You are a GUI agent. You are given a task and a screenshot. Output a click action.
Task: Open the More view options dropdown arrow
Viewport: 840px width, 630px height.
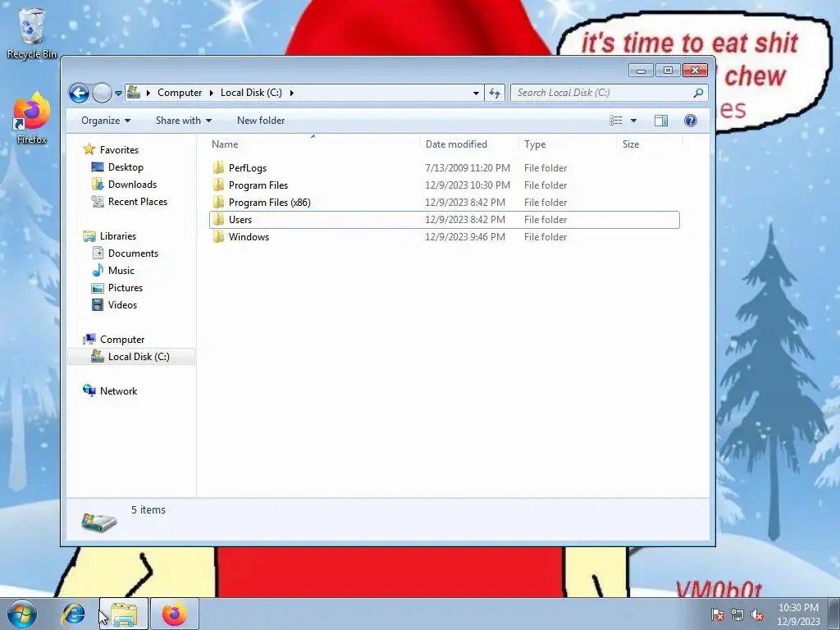coord(634,121)
